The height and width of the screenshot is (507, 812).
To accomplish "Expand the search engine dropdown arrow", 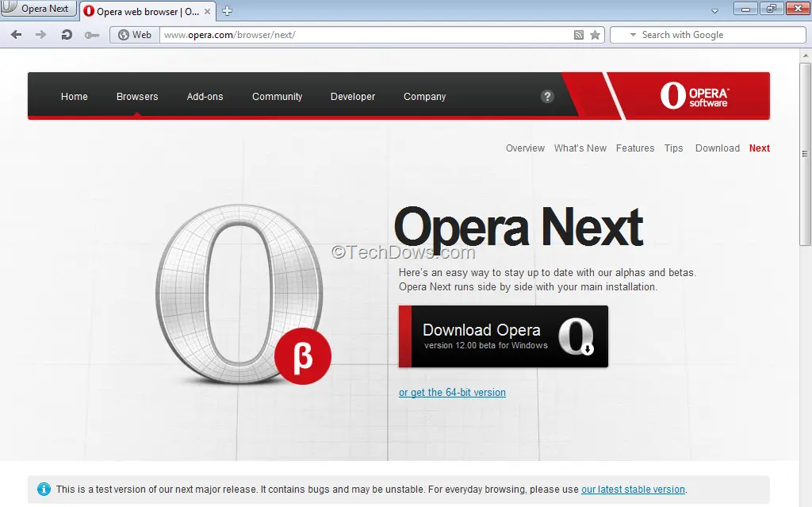I will (x=633, y=35).
